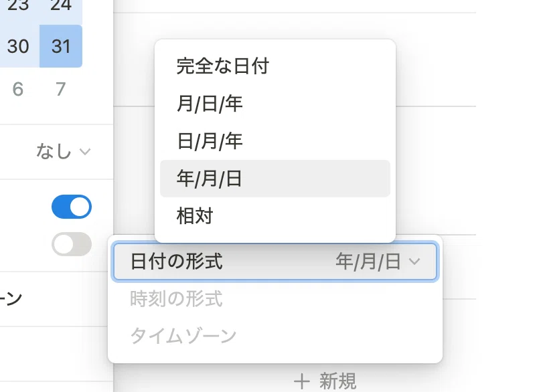The height and width of the screenshot is (392, 541).
Task: Pick day 7 of next month
Action: (x=61, y=89)
